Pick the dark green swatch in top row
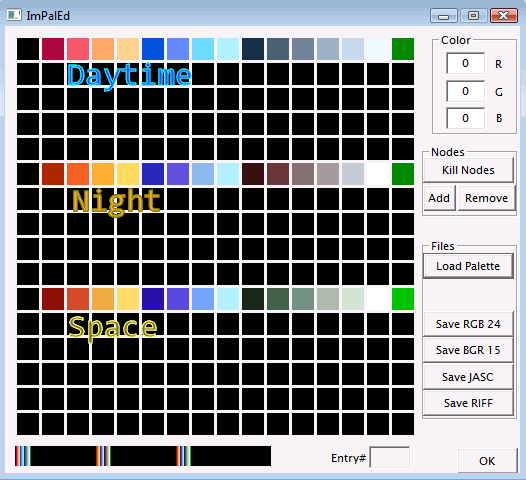 [403, 49]
